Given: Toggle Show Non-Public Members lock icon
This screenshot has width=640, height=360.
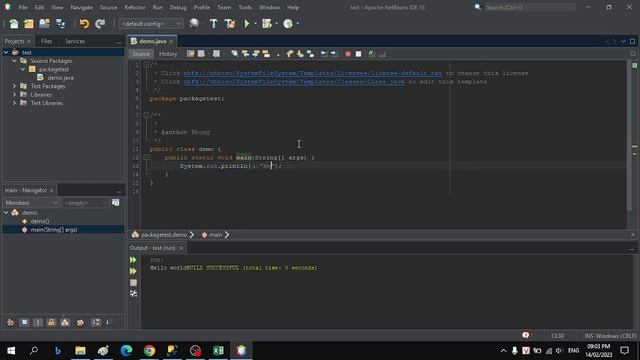Looking at the screenshot, I should click(51, 322).
